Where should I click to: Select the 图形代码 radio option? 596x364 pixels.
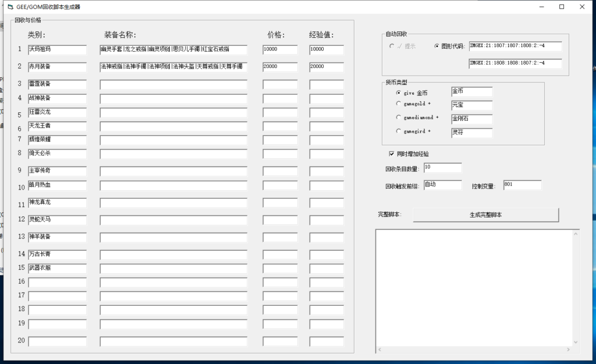coord(437,46)
